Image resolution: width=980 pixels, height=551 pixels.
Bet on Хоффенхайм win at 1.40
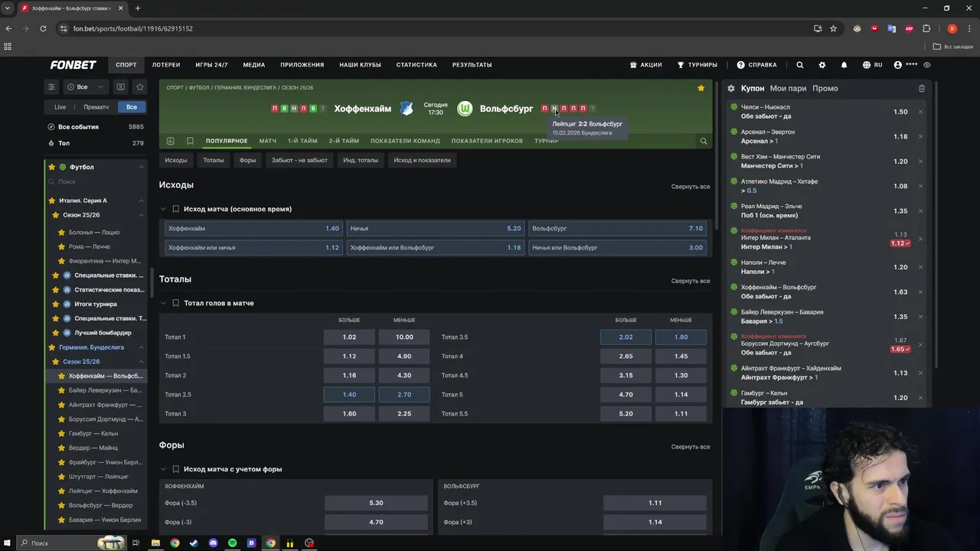(253, 228)
